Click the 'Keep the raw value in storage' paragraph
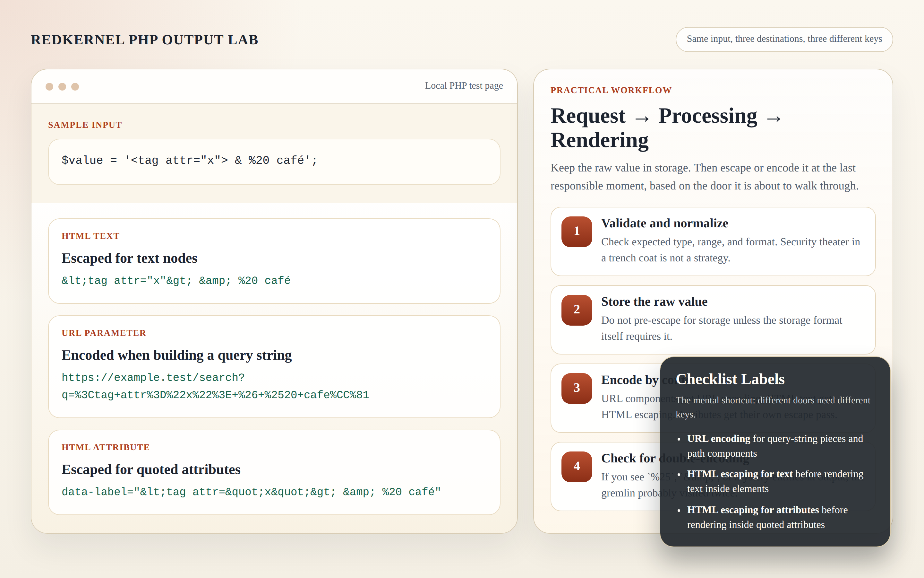 (705, 177)
